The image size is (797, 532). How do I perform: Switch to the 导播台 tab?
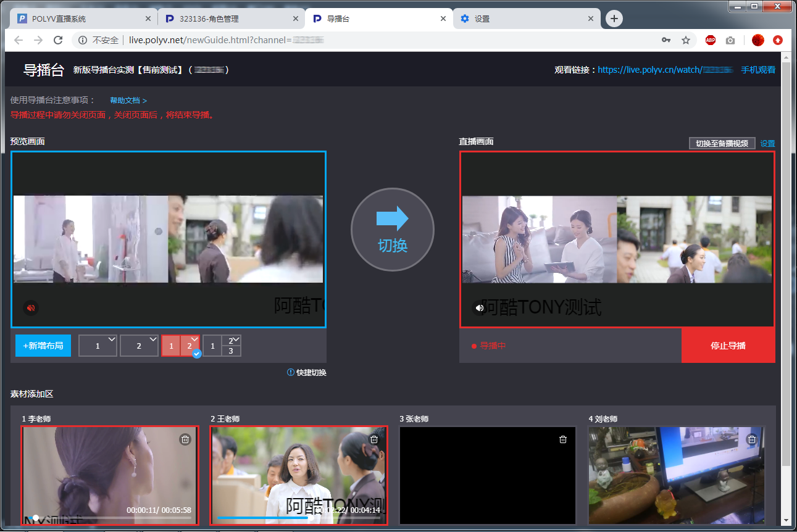pos(378,19)
